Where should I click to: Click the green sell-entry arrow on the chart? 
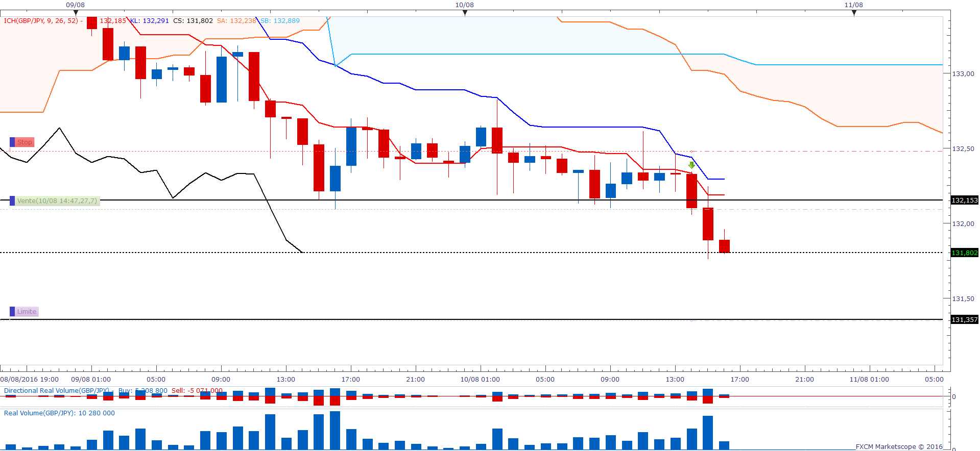[x=691, y=165]
